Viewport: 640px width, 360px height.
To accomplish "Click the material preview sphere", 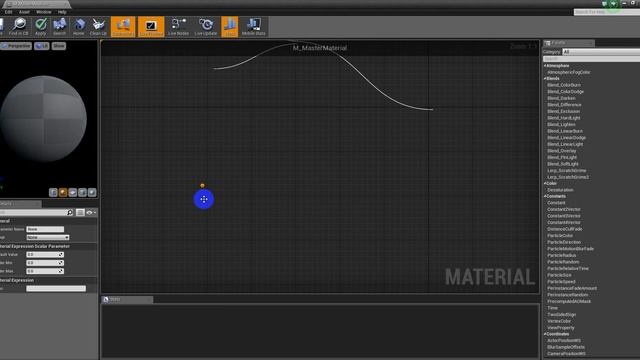I will (44, 118).
